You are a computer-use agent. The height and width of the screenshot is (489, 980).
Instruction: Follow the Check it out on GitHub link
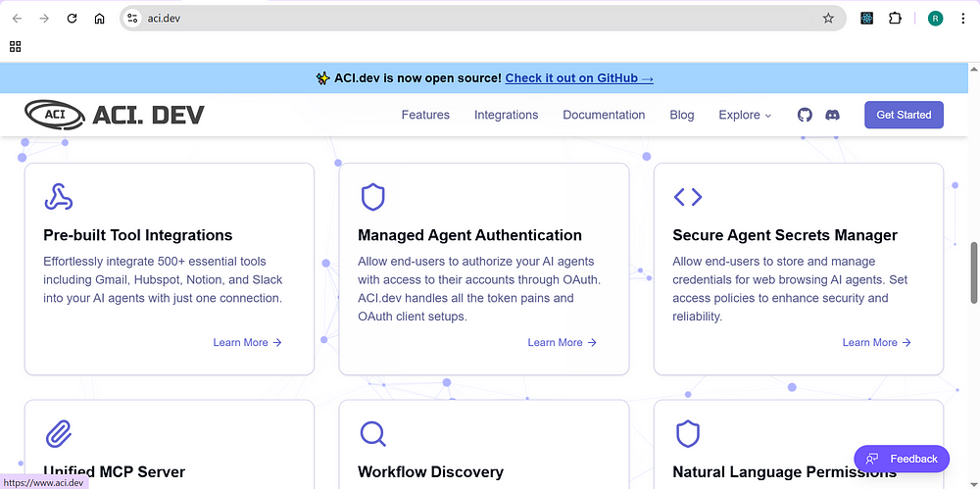[579, 78]
